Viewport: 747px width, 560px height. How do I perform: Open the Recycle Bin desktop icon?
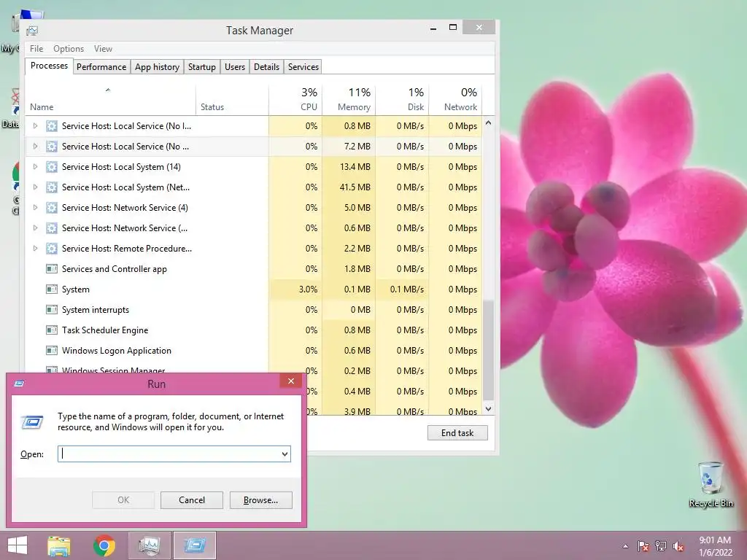(x=711, y=485)
